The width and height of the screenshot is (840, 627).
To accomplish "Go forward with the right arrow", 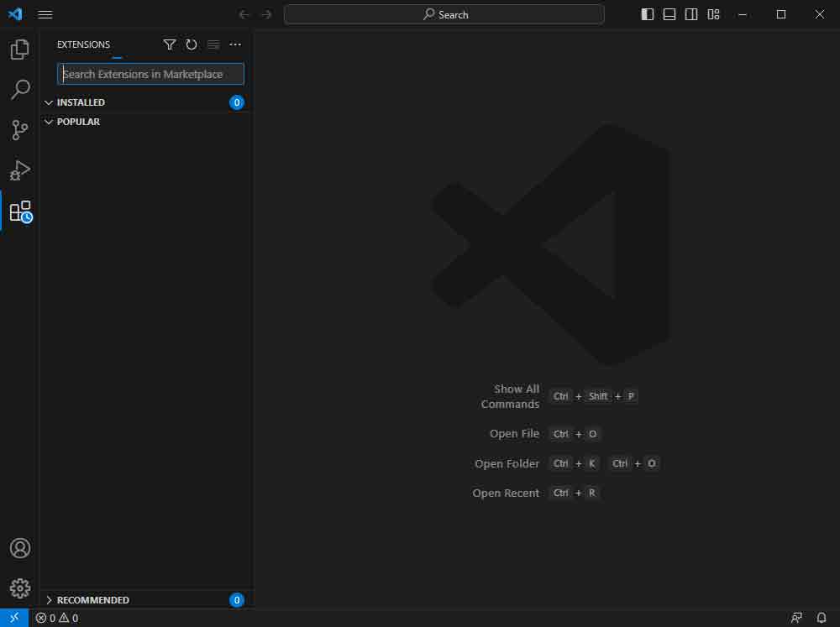I will pos(266,14).
